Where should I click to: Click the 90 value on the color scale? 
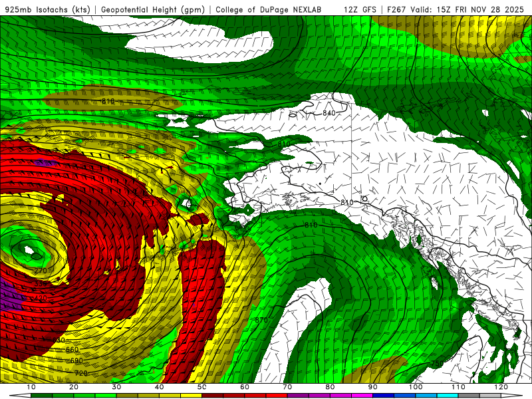pyautogui.click(x=372, y=387)
